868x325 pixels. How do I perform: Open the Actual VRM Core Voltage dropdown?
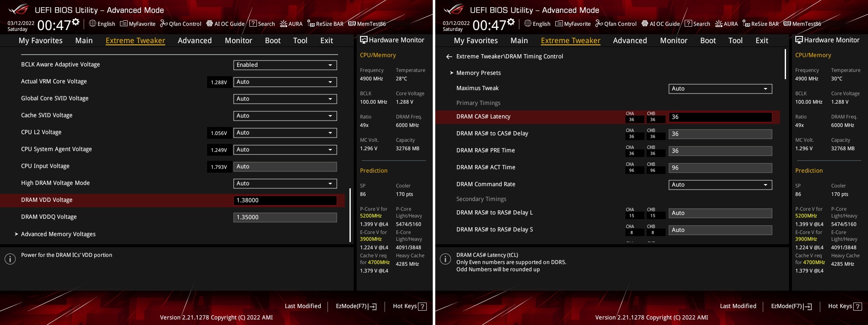click(285, 82)
